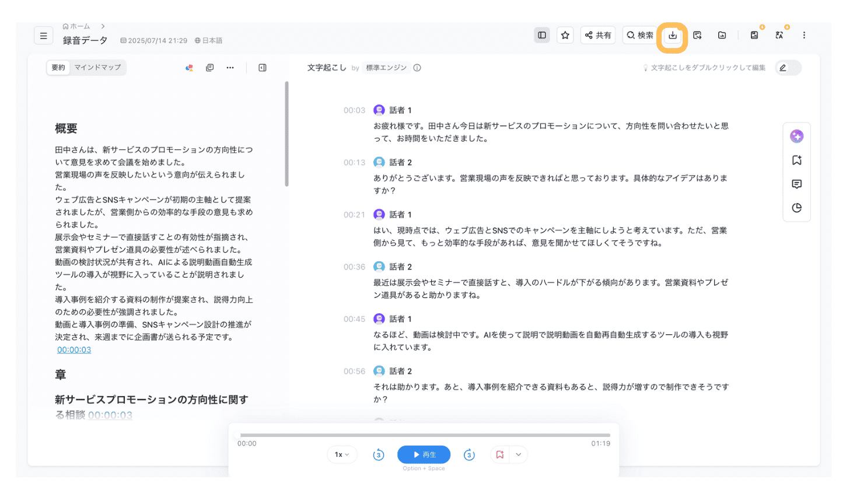Open the 1x playback speed dropdown

(342, 455)
